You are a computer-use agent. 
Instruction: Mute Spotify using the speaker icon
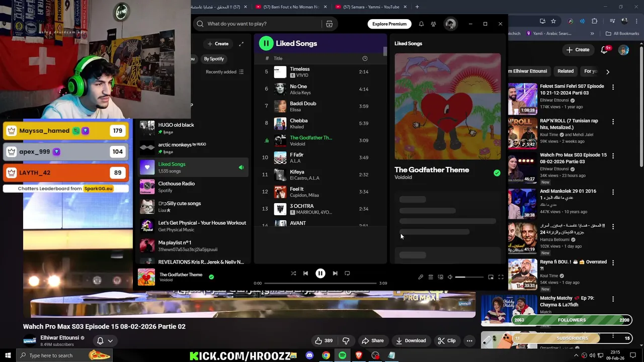click(450, 277)
